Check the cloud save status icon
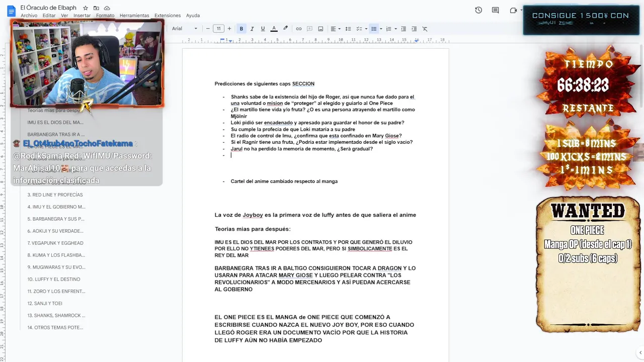This screenshot has width=644, height=362. 107,8
